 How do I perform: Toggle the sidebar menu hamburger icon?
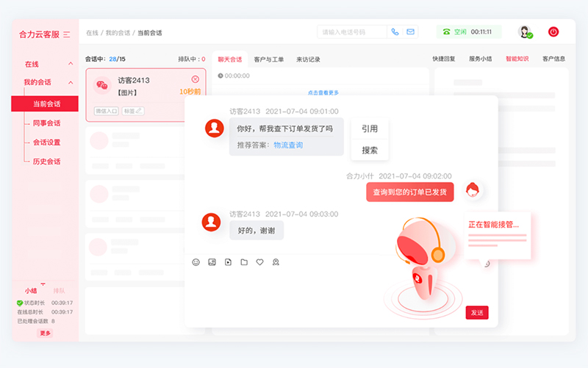67,35
